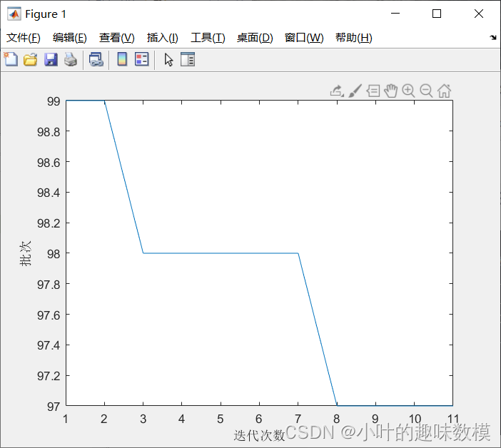This screenshot has height=448, width=501.
Task: Open a file with the folder icon
Action: (x=31, y=60)
